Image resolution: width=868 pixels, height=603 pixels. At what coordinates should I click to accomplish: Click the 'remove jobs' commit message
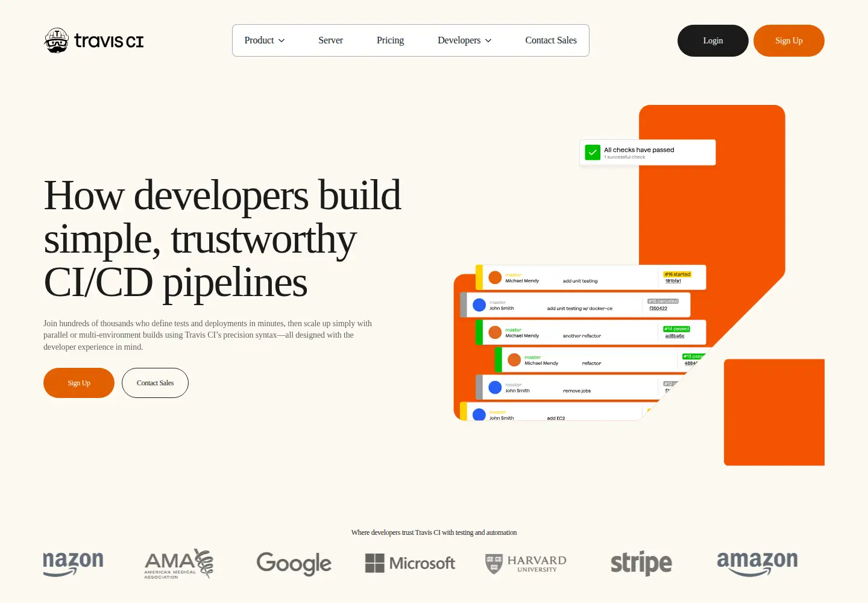(577, 391)
